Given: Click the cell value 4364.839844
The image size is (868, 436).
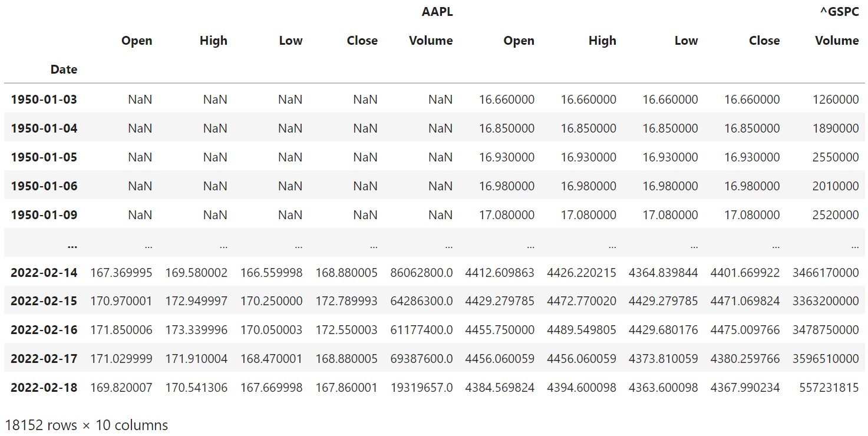Looking at the screenshot, I should point(664,272).
